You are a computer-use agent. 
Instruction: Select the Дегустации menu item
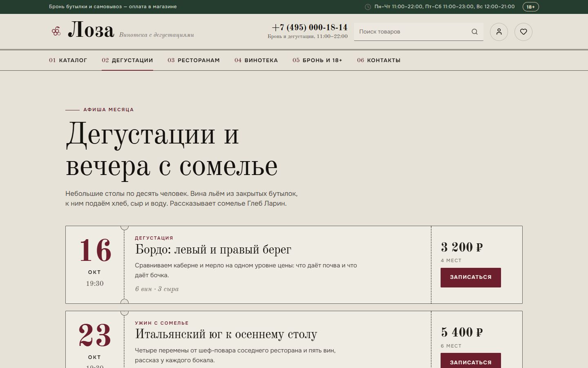coord(127,60)
